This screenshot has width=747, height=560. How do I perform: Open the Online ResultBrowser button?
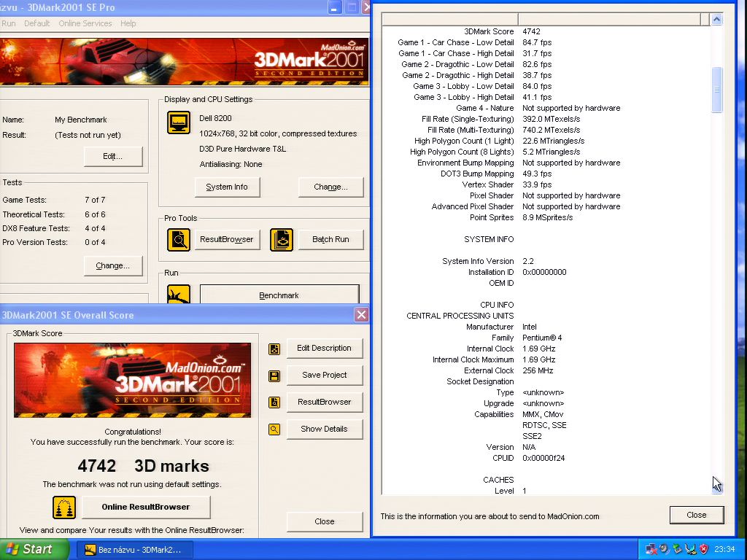146,507
